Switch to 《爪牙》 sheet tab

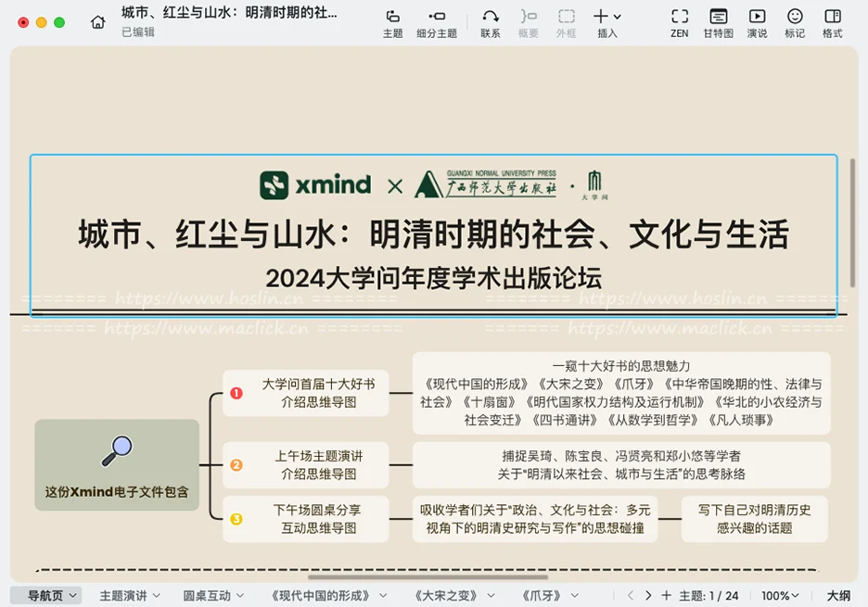pyautogui.click(x=542, y=595)
